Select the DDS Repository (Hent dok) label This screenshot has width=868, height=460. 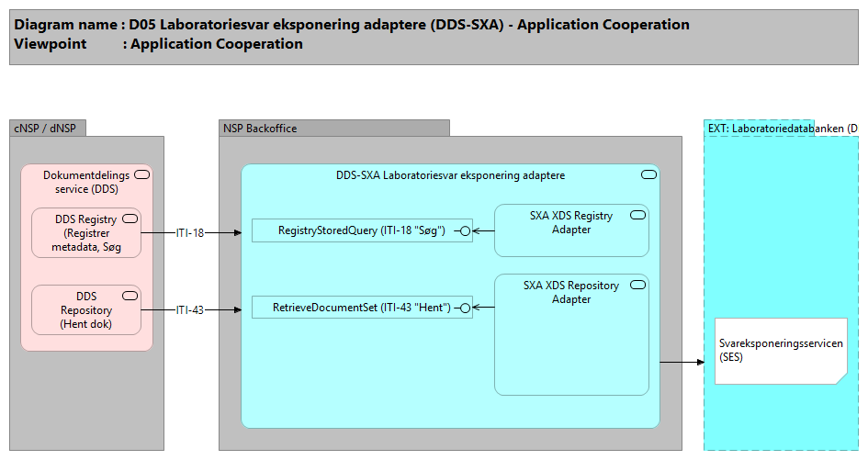(x=86, y=310)
